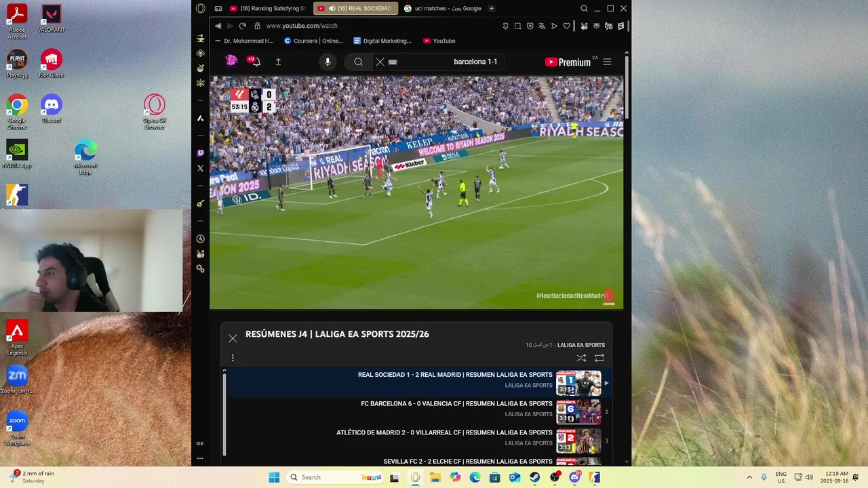Open the Windows Start menu
This screenshot has height=488, width=868.
click(274, 477)
